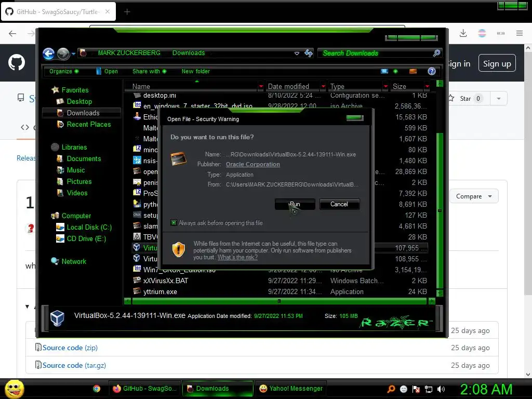532x399 pixels.
Task: Click the search magnifier tray icon
Action: click(x=391, y=389)
